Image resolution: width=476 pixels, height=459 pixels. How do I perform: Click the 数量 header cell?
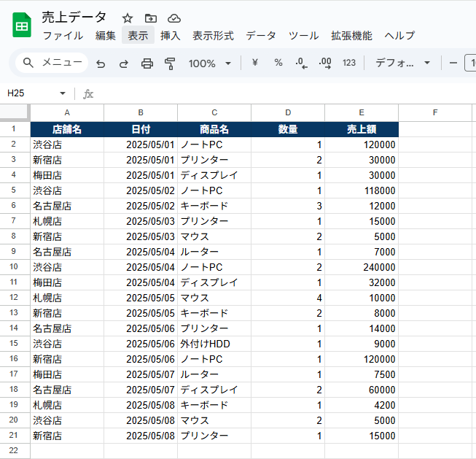288,129
